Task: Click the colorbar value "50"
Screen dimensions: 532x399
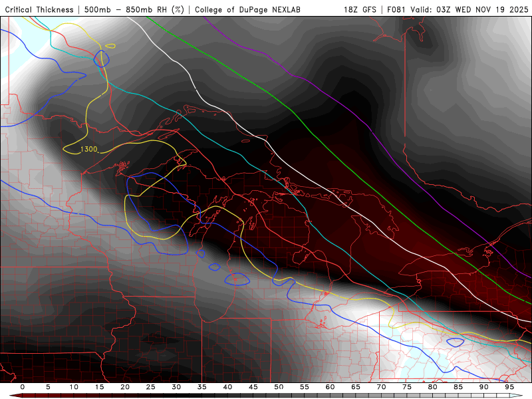Action: coord(279,387)
